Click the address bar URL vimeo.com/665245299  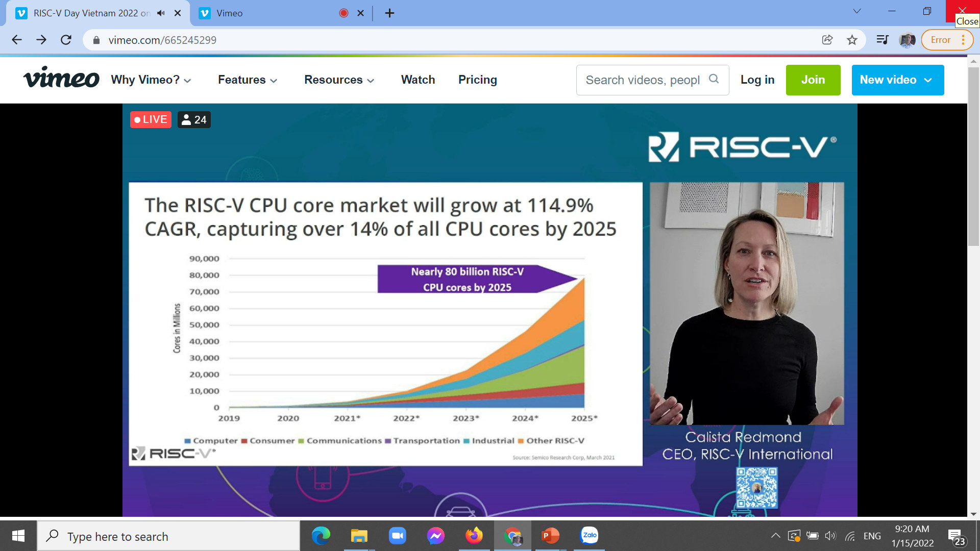[162, 40]
